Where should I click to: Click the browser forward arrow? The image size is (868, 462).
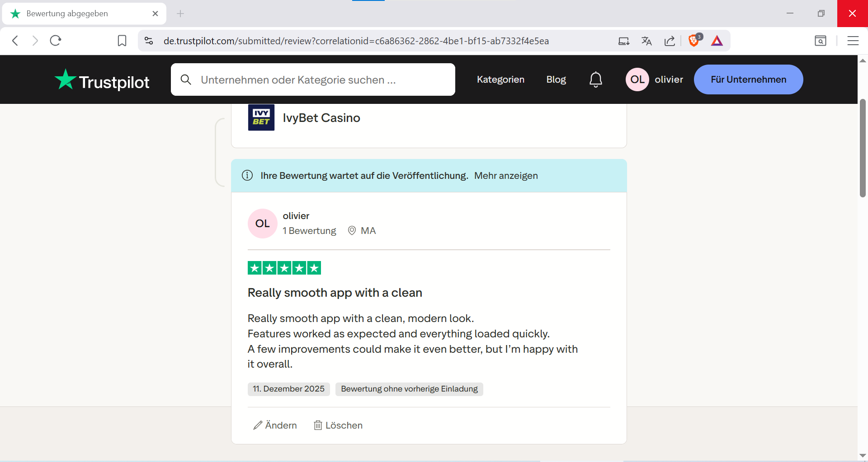coord(35,41)
